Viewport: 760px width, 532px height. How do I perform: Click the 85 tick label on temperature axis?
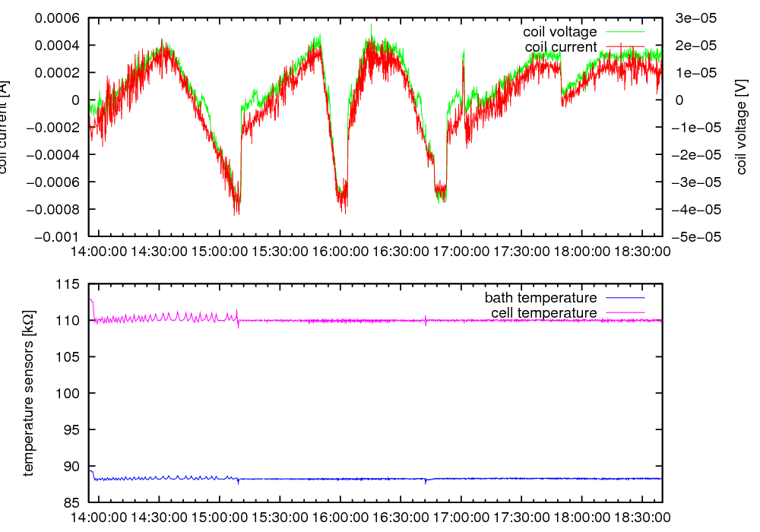coord(72,502)
